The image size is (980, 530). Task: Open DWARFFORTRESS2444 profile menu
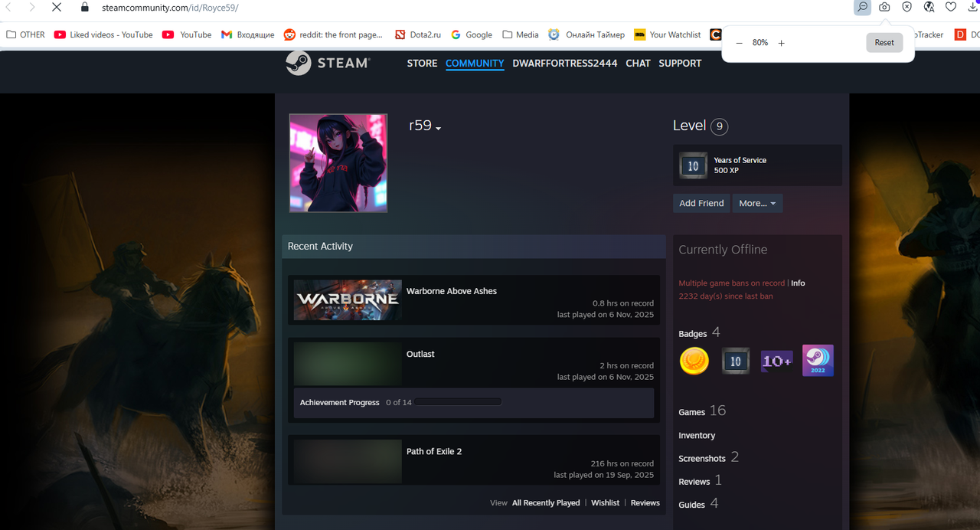tap(565, 64)
